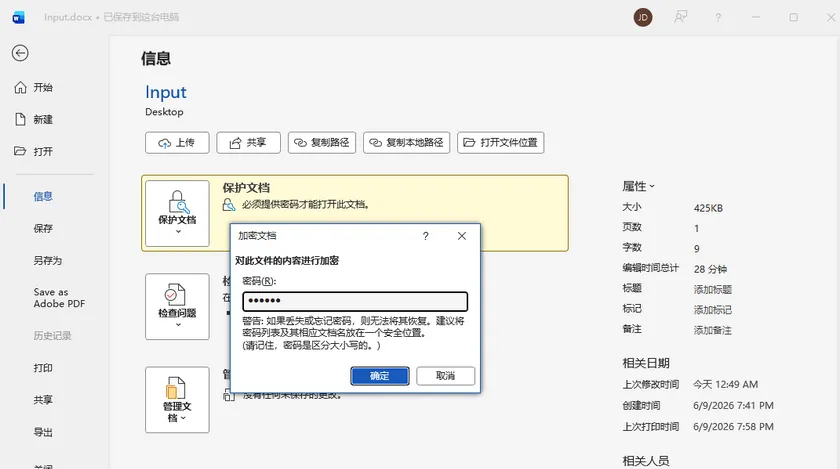
Task: Click the feedback person icon in title bar
Action: (x=680, y=17)
